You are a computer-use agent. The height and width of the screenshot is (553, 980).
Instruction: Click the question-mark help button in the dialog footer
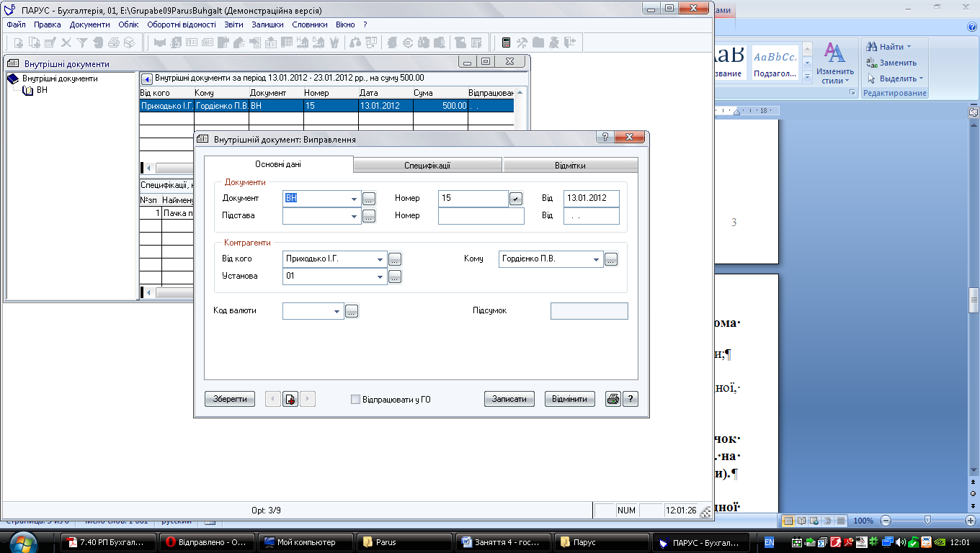coord(631,399)
